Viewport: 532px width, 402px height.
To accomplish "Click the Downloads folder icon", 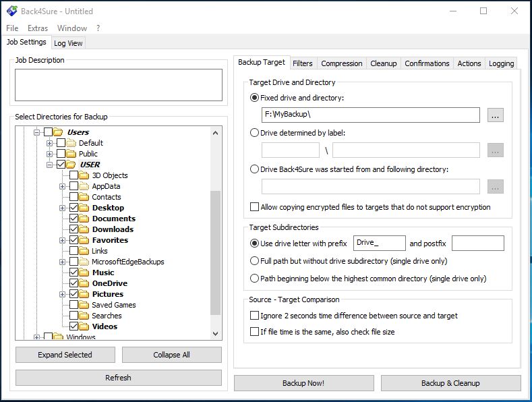I will pos(84,229).
